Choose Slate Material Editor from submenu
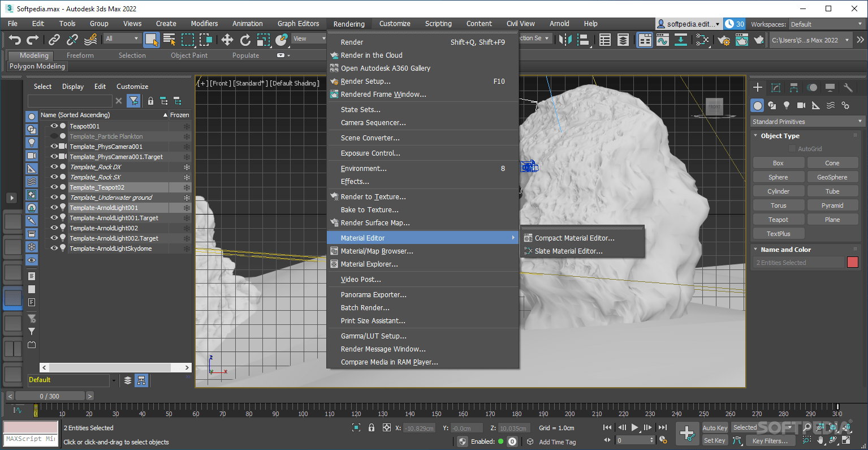This screenshot has width=868, height=450. (x=568, y=251)
